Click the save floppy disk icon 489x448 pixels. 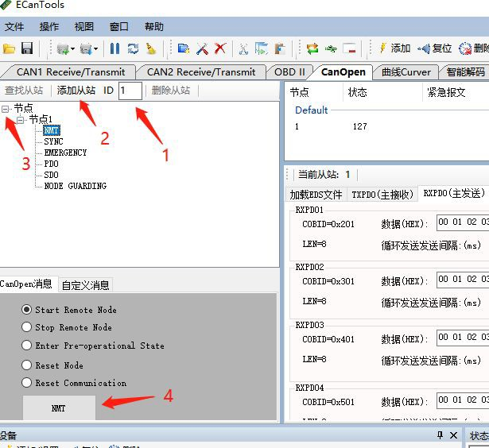tap(27, 49)
